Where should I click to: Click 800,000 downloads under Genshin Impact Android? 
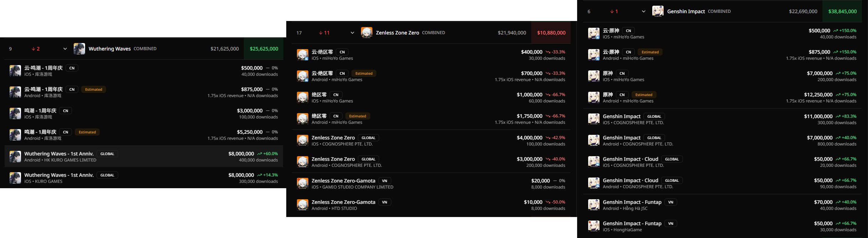[x=837, y=144]
